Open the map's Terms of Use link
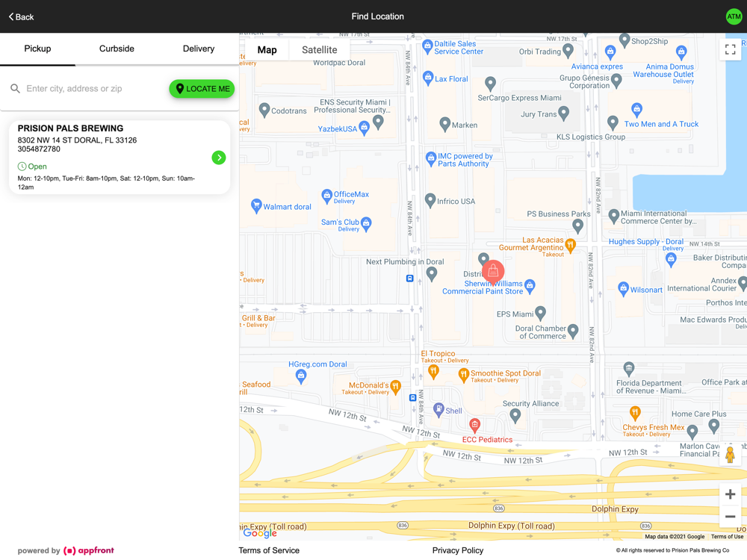 point(727,537)
